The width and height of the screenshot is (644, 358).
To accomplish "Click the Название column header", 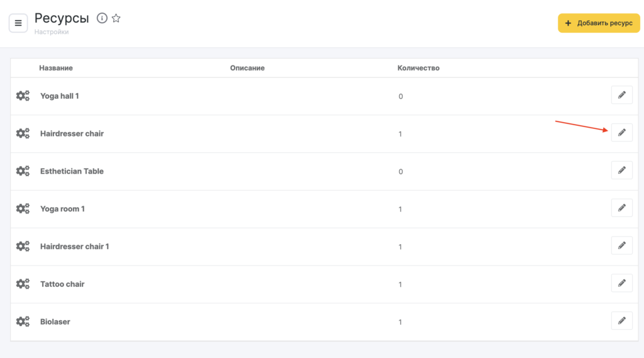I will (56, 68).
